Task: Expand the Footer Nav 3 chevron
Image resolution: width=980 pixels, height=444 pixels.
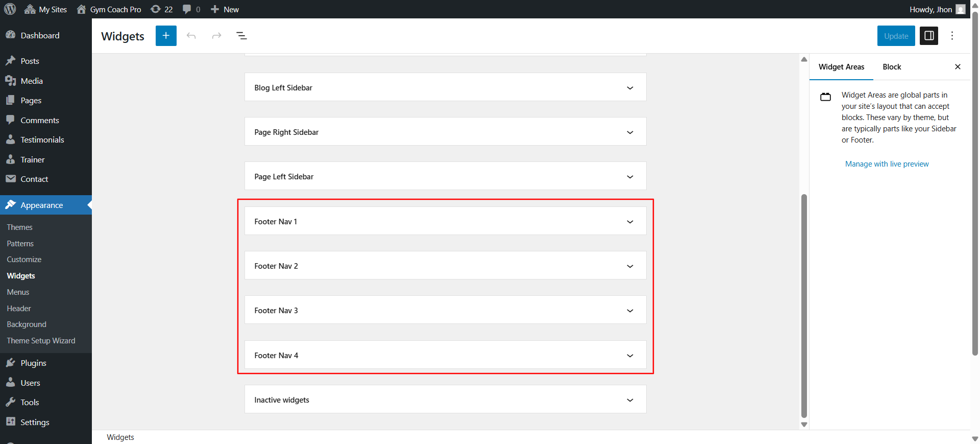Action: click(x=630, y=311)
